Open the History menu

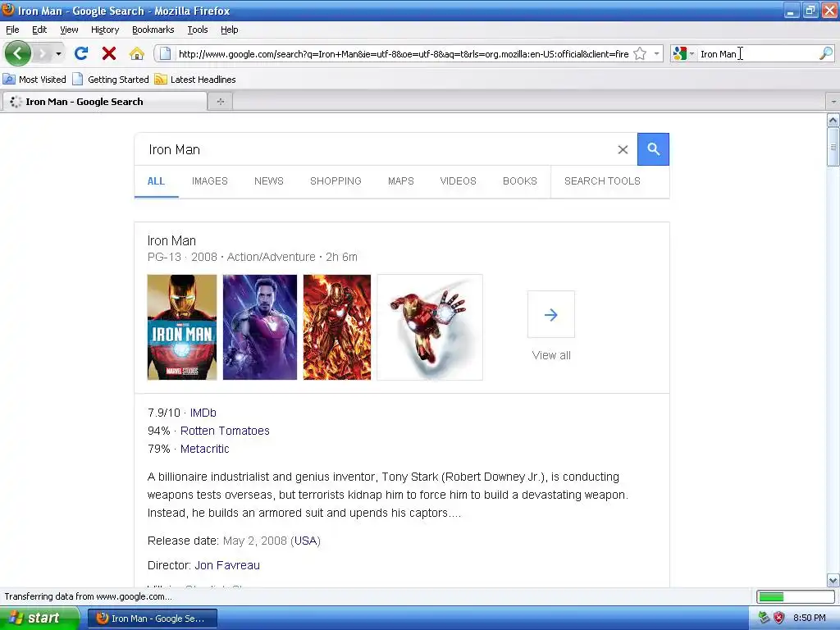(105, 30)
